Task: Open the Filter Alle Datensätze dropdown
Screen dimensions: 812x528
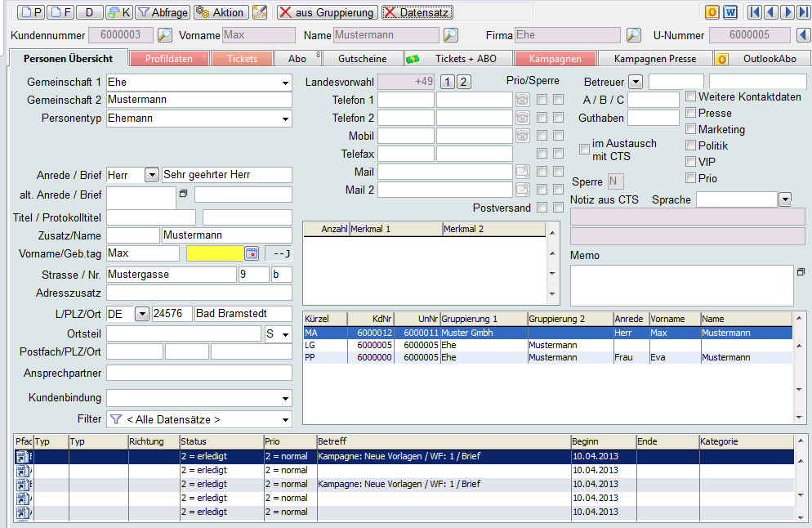Action: point(285,420)
